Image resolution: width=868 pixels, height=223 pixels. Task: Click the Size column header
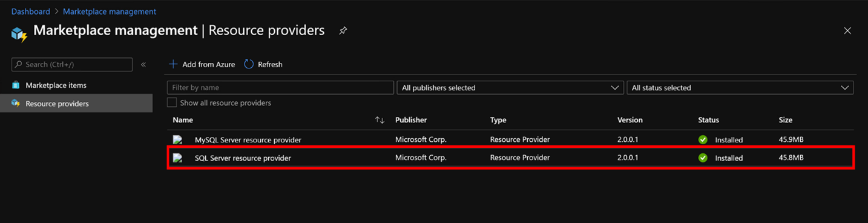point(786,120)
